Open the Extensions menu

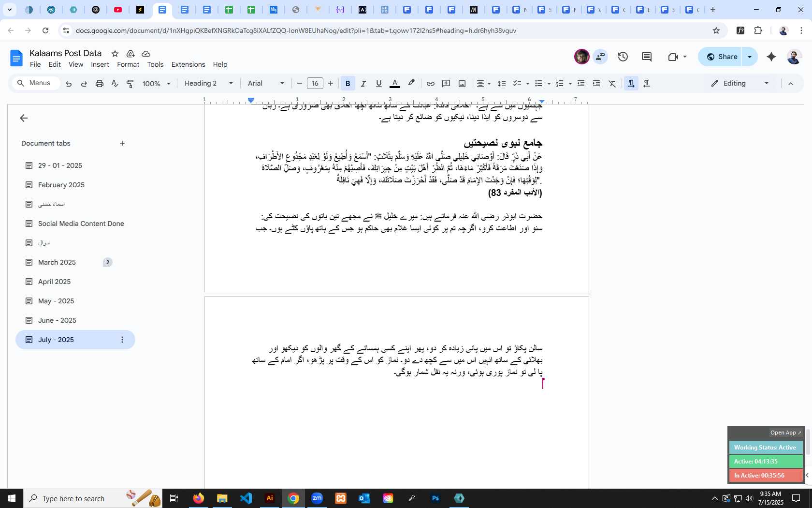[x=188, y=64]
